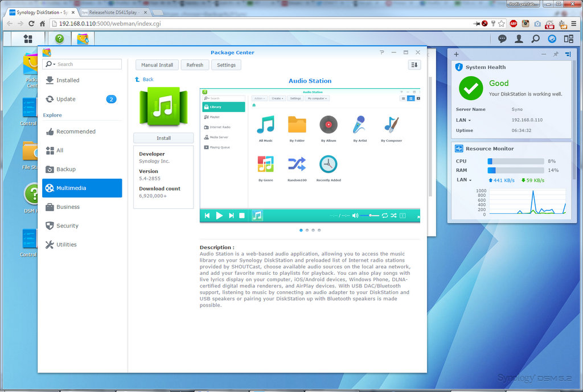This screenshot has height=392, width=583.
Task: Close the ReleaseNote DS415play tab
Action: (x=145, y=13)
